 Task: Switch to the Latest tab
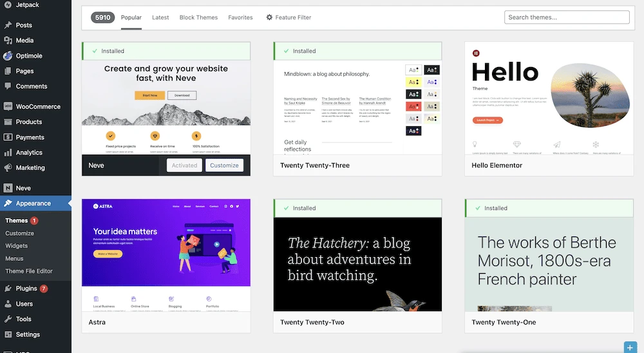click(160, 17)
